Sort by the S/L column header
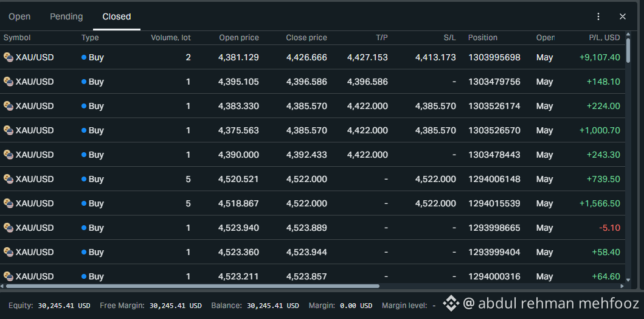This screenshot has width=644, height=319. coord(450,38)
